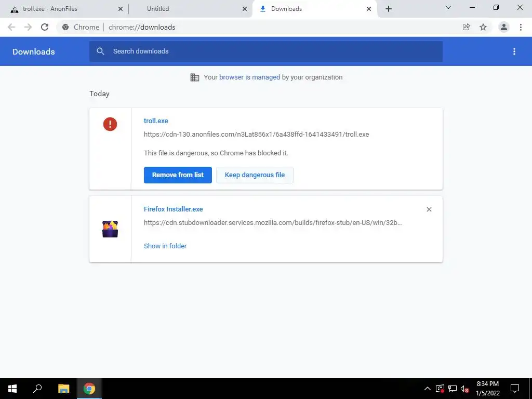Open the tab search dropdown arrow
Viewport: 532px width, 399px height.
click(x=448, y=7)
